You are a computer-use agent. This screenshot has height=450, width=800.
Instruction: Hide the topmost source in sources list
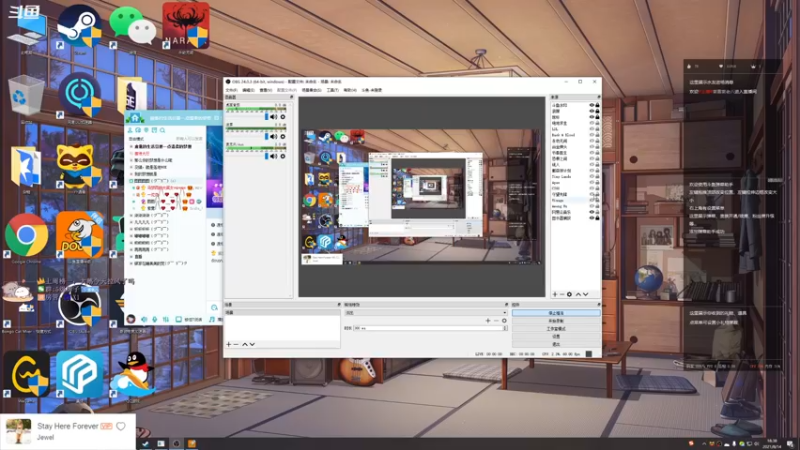tap(592, 105)
